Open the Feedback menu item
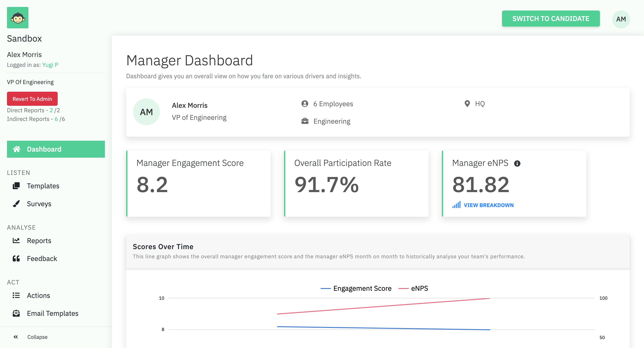The image size is (644, 348). 42,259
